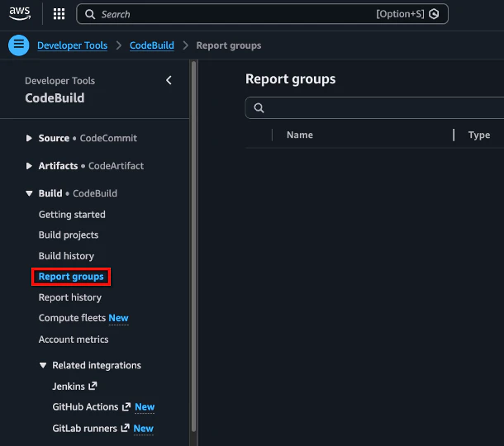
Task: Click the Amazon Q icon in search bar
Action: tap(434, 14)
